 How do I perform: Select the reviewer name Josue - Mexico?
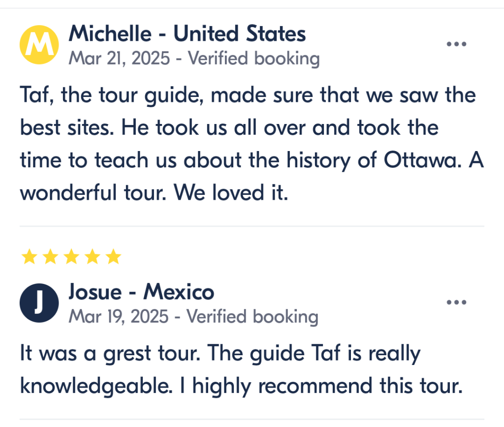click(141, 293)
